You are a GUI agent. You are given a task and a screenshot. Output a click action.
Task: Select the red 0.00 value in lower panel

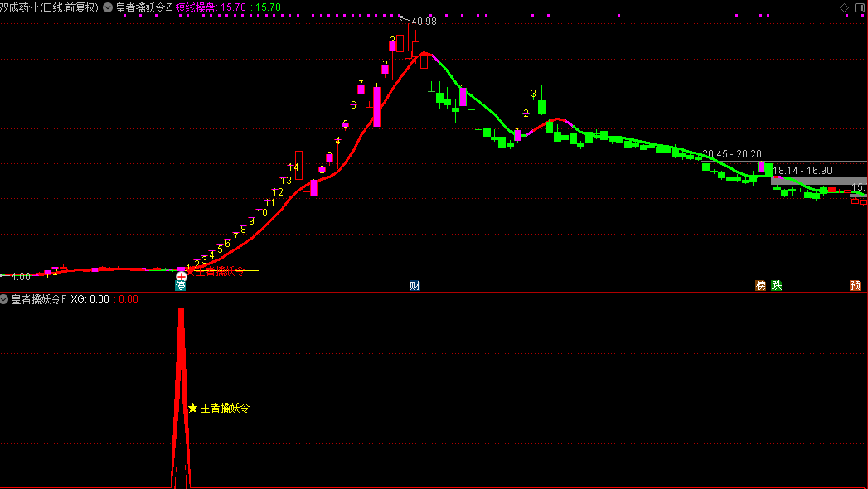129,299
